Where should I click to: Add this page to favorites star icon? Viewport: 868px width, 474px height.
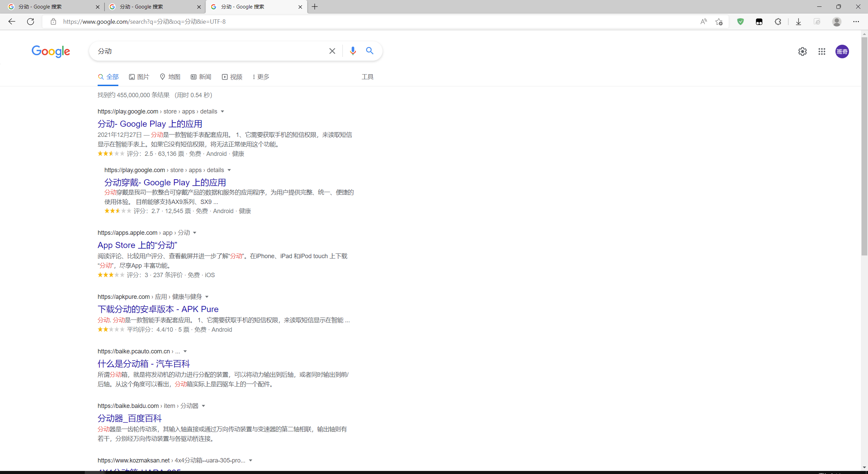click(x=719, y=22)
